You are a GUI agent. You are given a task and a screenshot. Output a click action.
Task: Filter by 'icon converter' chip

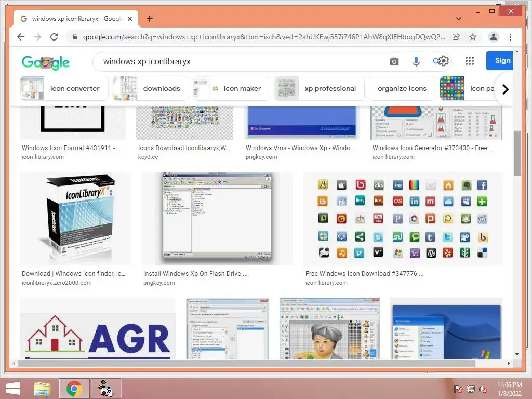[x=64, y=88]
